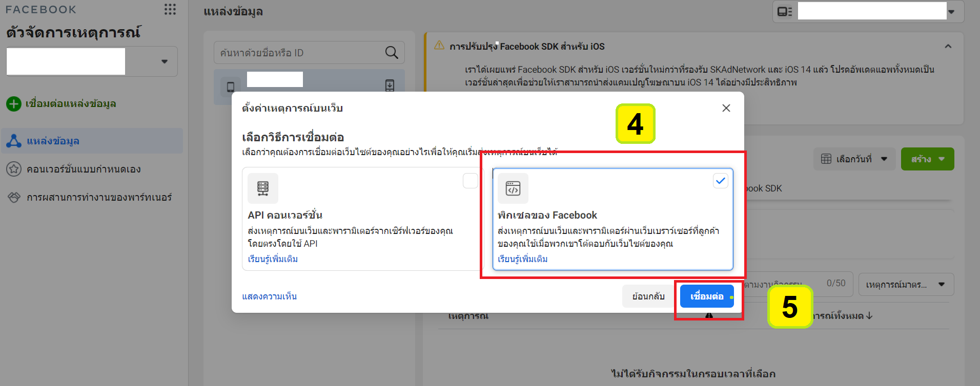Click the green plus connect data source icon
The image size is (980, 386).
(x=13, y=104)
